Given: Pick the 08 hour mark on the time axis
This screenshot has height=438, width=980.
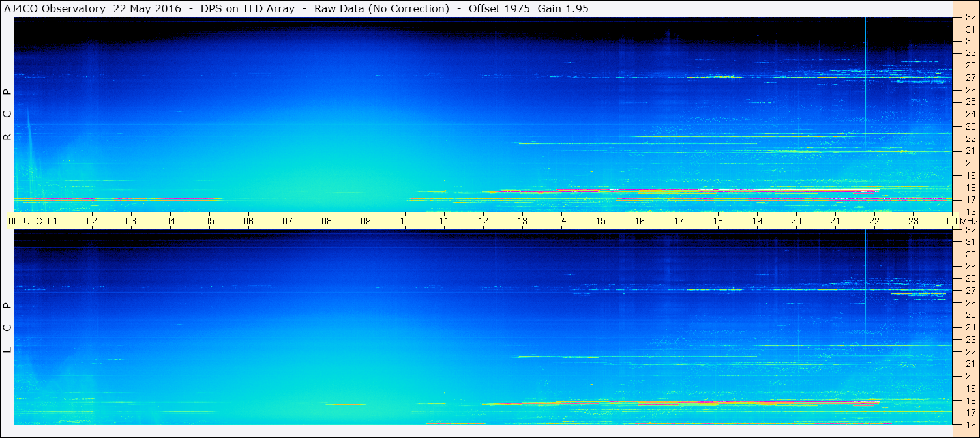Looking at the screenshot, I should pyautogui.click(x=327, y=221).
